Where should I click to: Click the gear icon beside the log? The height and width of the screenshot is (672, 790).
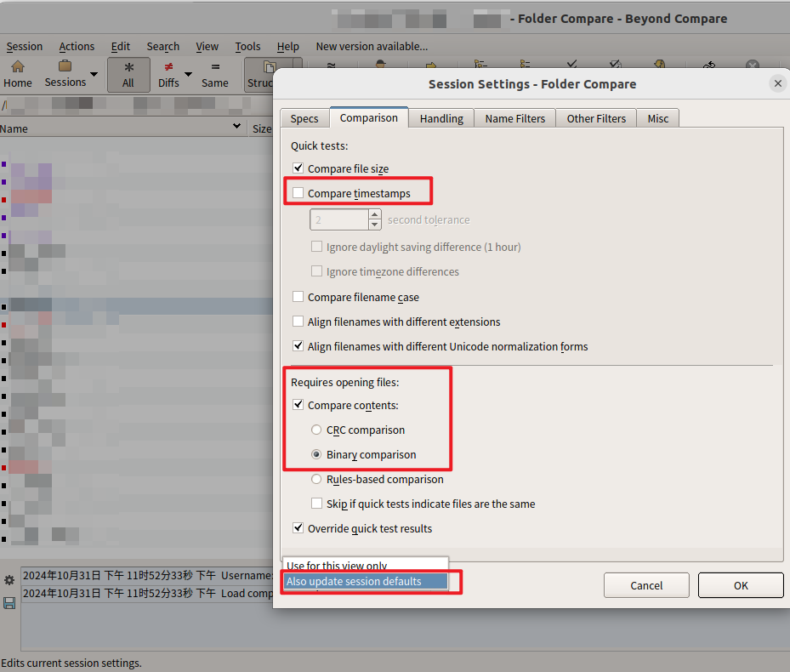pyautogui.click(x=9, y=580)
